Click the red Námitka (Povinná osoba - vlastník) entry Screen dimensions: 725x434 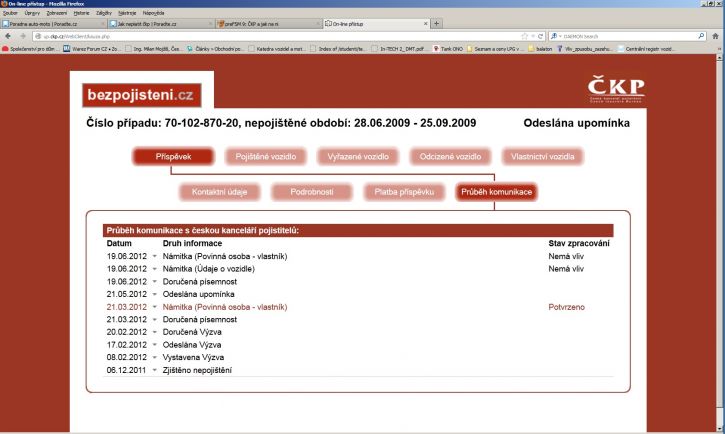(x=225, y=307)
